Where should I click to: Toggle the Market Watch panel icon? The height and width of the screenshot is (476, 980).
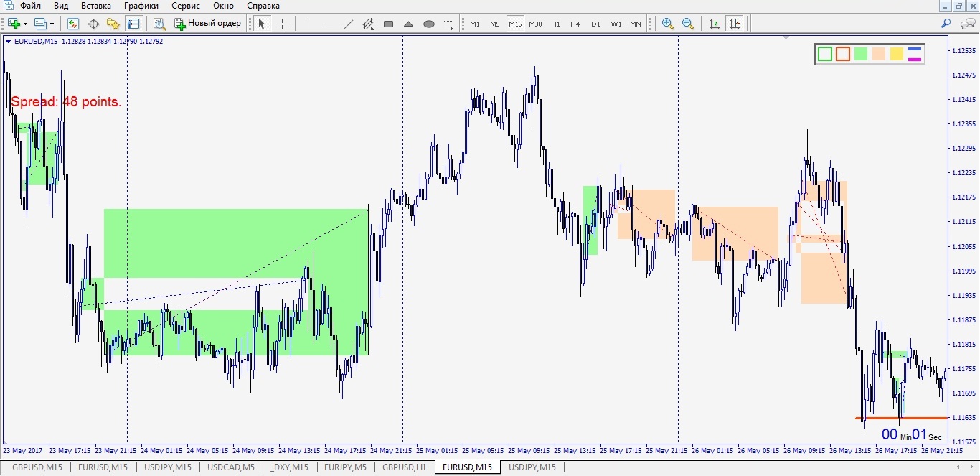coord(73,24)
